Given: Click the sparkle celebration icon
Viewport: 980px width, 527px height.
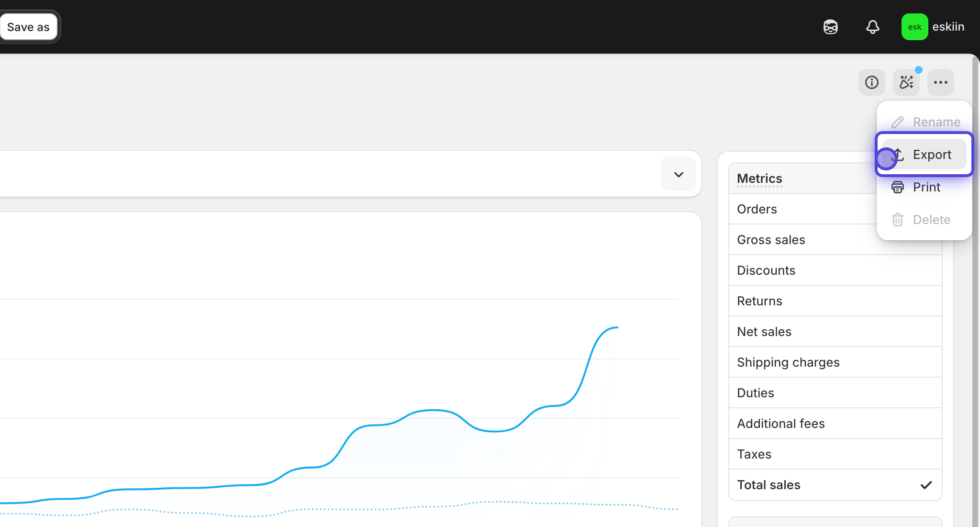Looking at the screenshot, I should [x=906, y=82].
